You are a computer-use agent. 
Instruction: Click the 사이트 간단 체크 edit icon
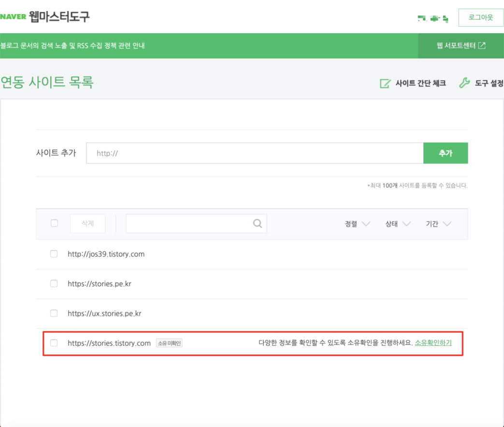coord(385,83)
